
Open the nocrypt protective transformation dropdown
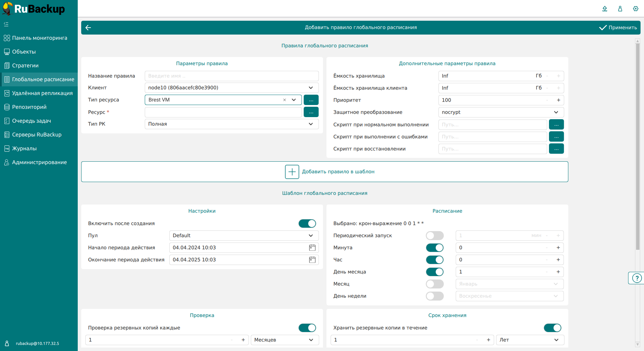click(556, 112)
